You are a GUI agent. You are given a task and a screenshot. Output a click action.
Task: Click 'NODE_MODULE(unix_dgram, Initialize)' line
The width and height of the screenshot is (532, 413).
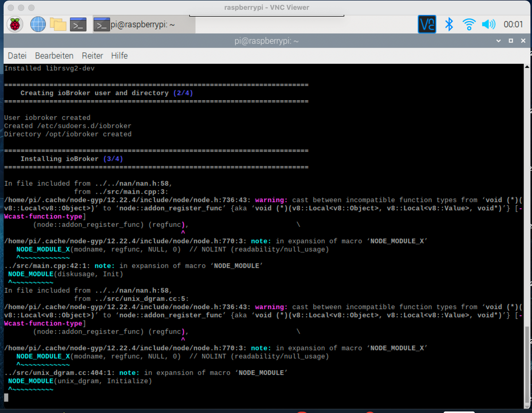point(80,381)
